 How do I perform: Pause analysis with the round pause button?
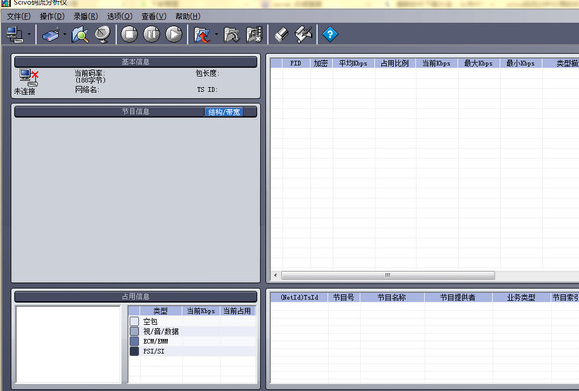[151, 34]
